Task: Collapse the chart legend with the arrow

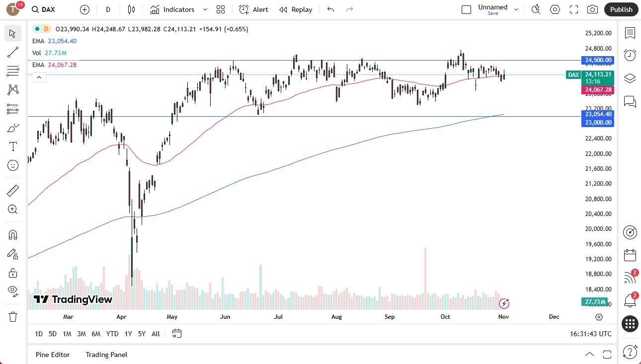Action: [39, 77]
